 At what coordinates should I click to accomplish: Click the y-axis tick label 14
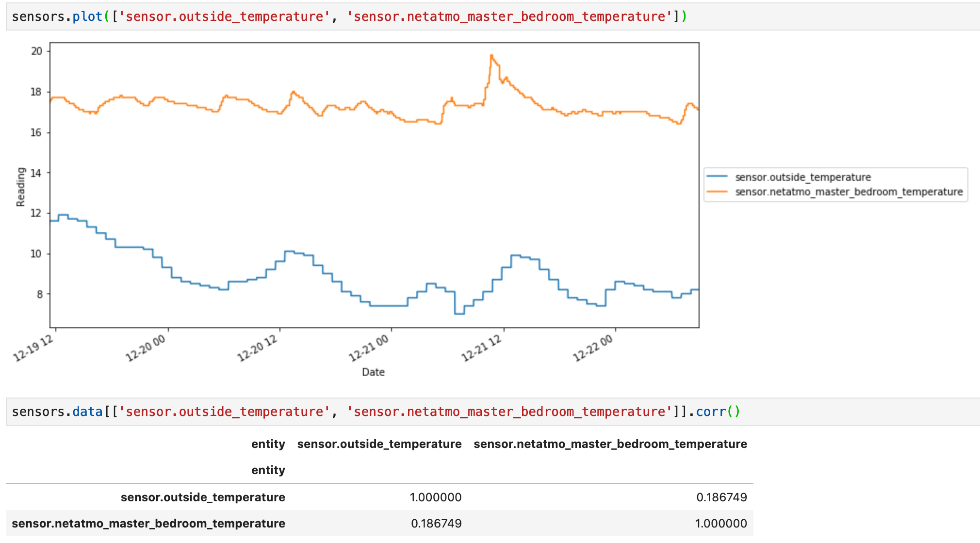[36, 173]
